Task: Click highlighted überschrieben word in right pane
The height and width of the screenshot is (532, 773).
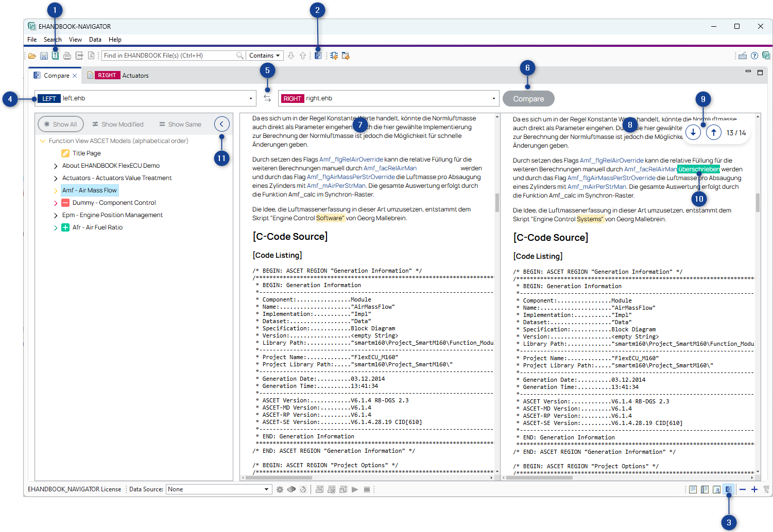Action: pos(699,169)
